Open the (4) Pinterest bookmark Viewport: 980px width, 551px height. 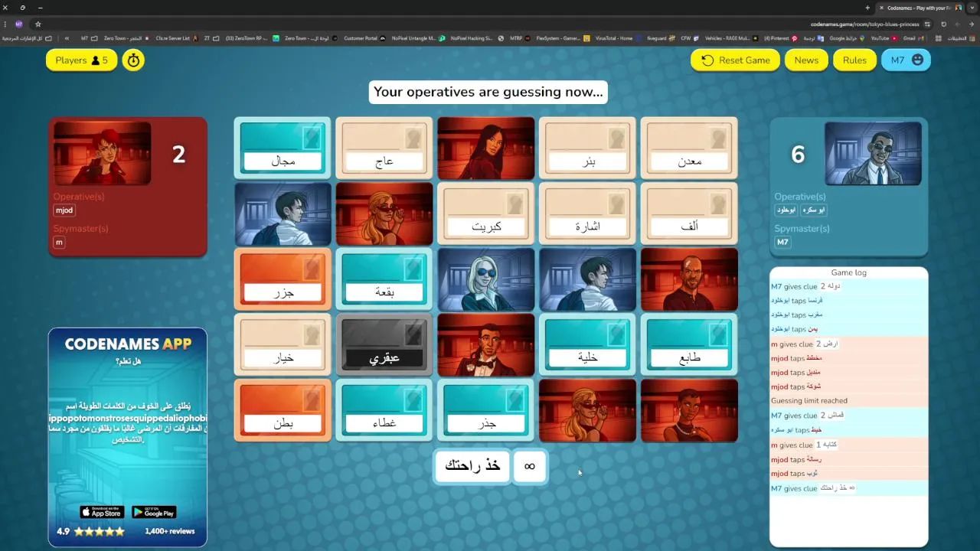pos(780,38)
